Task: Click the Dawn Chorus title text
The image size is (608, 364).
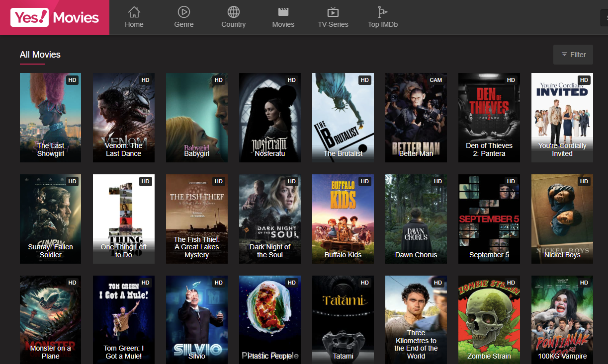Action: [416, 255]
